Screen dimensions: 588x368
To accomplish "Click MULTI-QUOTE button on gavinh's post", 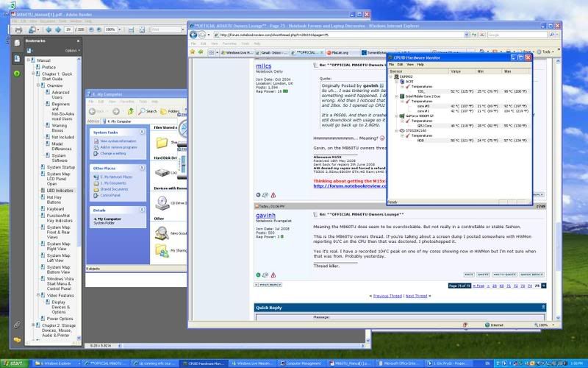I will coord(505,275).
